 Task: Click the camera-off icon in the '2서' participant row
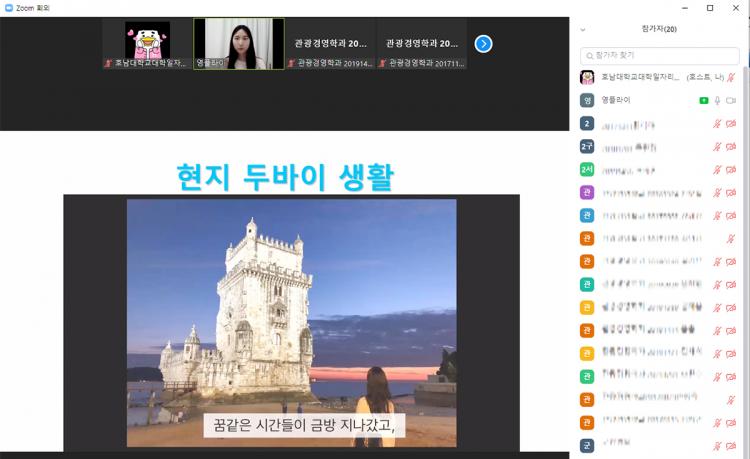[x=731, y=169]
